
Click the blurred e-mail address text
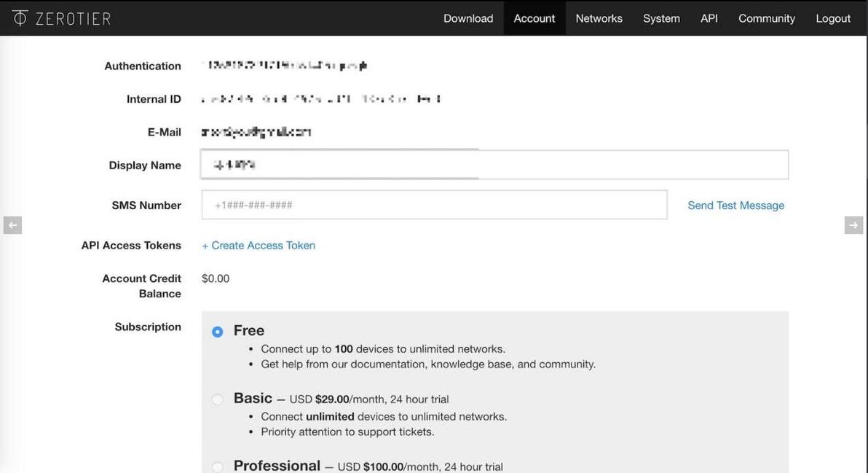click(256, 132)
